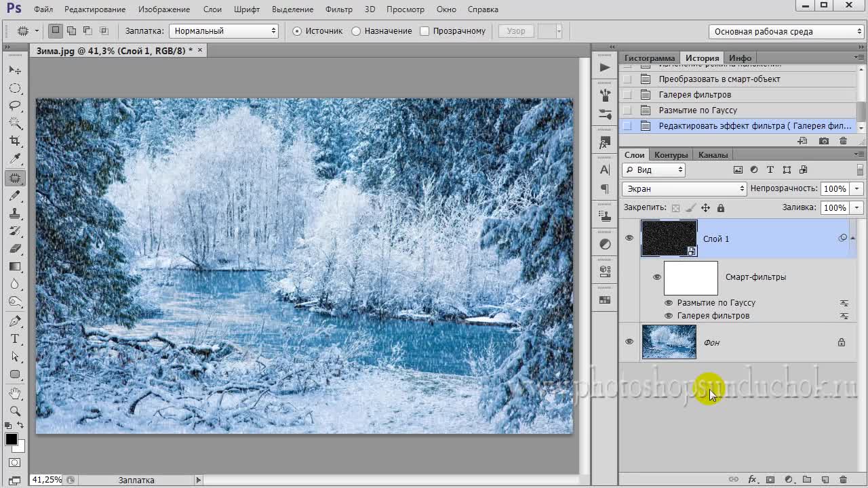Image resolution: width=868 pixels, height=488 pixels.
Task: Collapse Слой 1 smart filters arrow
Action: [x=852, y=238]
